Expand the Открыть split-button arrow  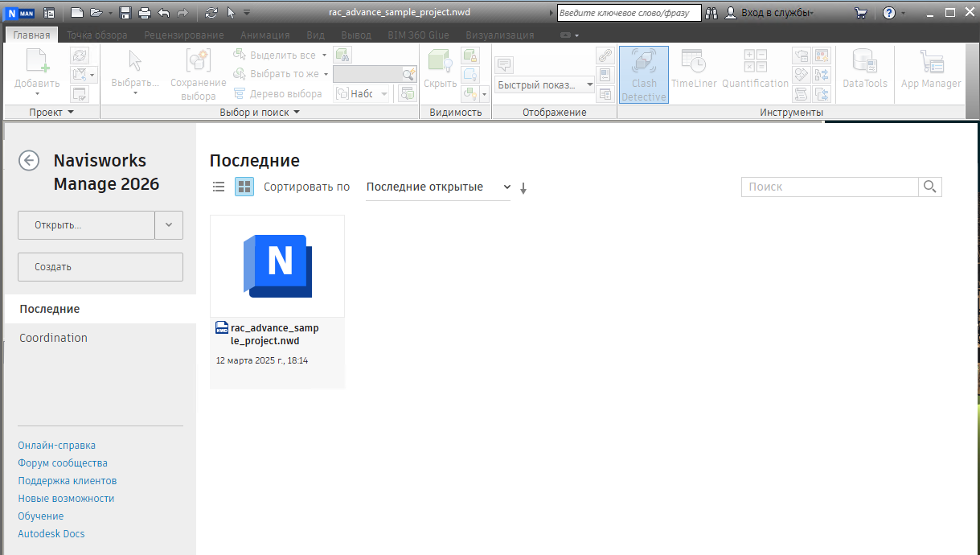(x=169, y=225)
